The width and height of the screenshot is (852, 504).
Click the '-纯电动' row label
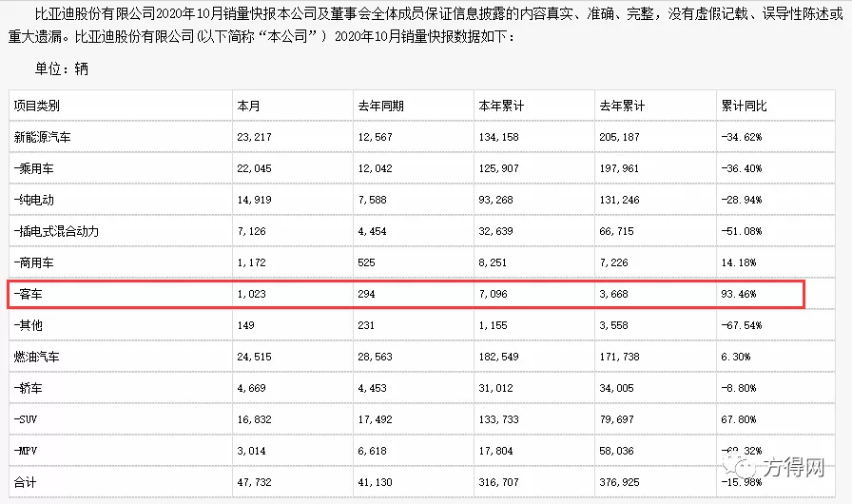33,200
